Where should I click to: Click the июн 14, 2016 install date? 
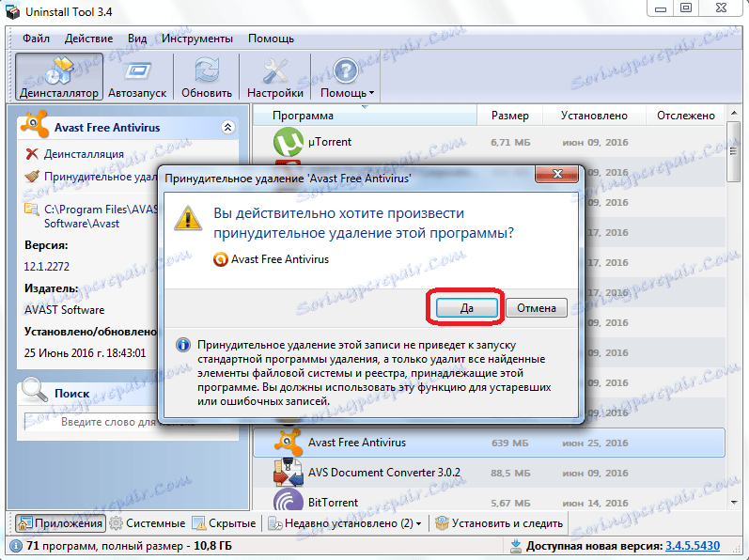point(595,504)
